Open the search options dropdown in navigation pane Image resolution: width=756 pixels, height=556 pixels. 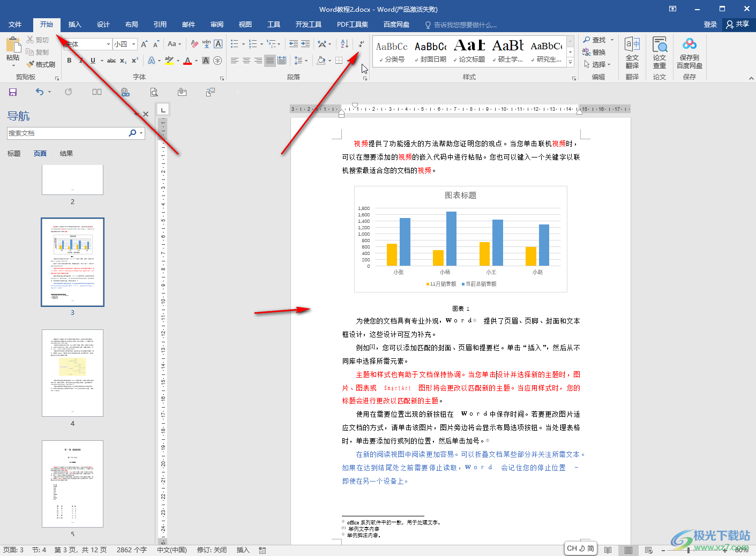point(141,133)
